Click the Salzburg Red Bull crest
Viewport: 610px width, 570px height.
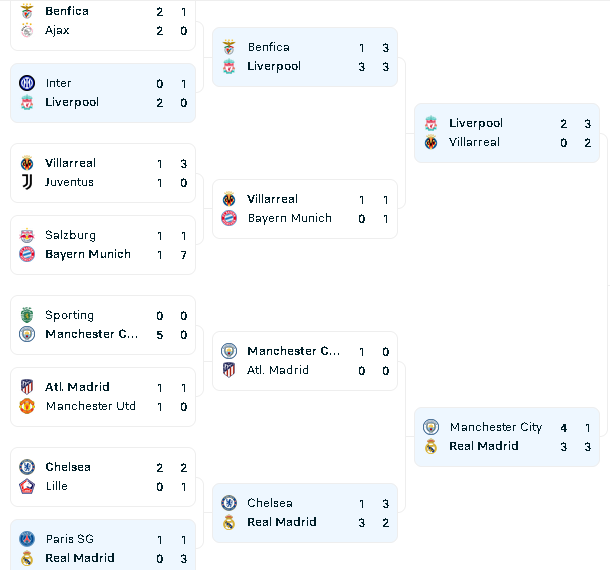pyautogui.click(x=27, y=235)
